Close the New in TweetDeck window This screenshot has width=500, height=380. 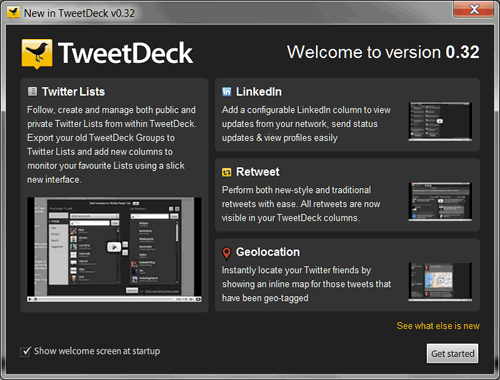(474, 9)
